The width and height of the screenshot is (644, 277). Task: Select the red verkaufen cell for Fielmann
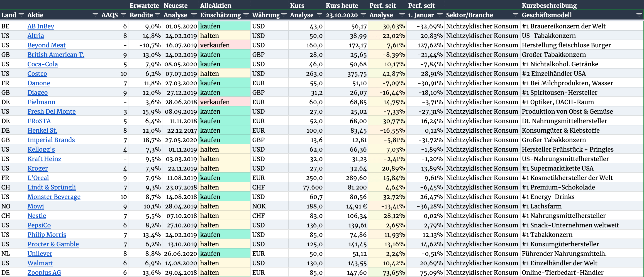[x=225, y=102]
